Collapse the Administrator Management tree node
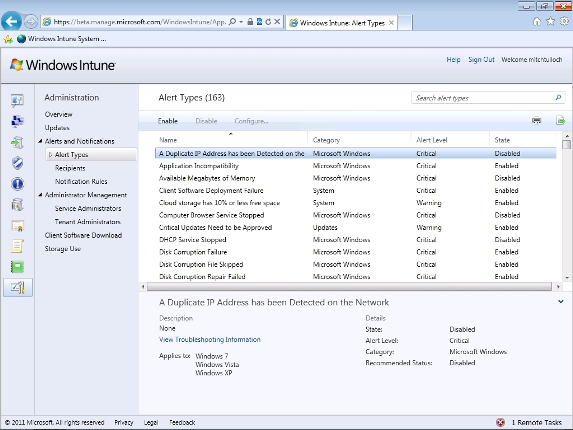This screenshot has width=573, height=430. coord(40,195)
